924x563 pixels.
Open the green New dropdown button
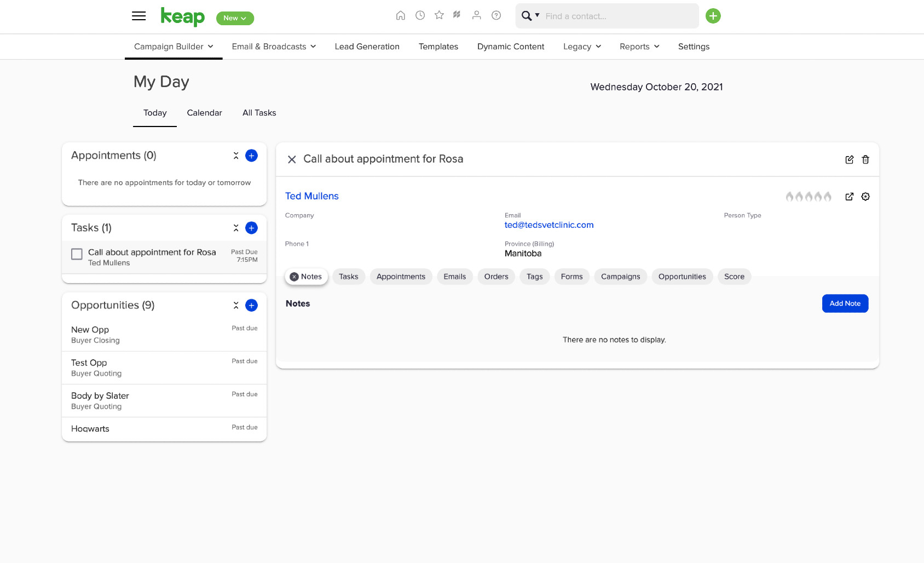pyautogui.click(x=235, y=18)
